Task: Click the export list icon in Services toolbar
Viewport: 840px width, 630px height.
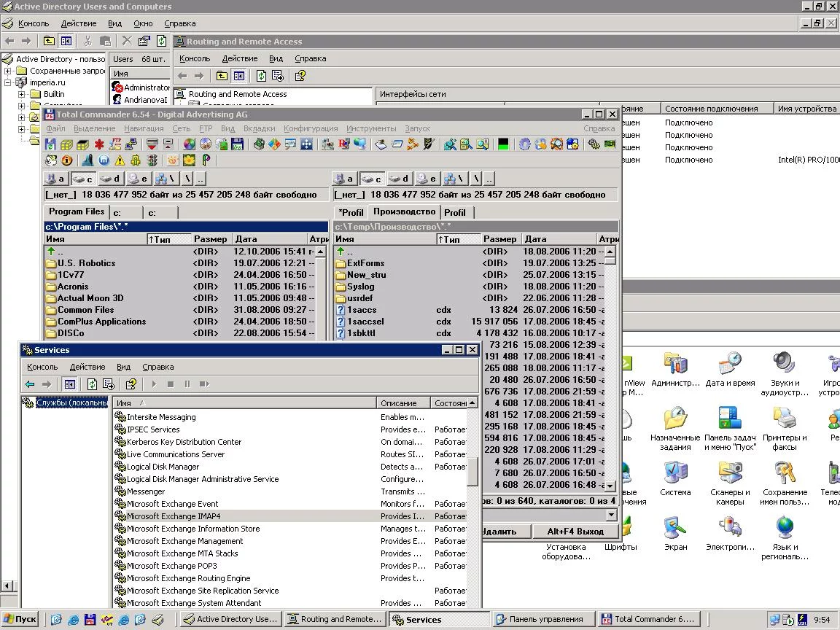Action: 108,384
